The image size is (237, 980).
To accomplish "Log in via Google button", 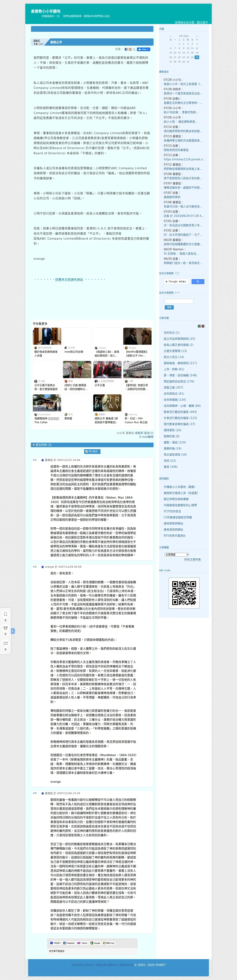I will 95,943.
